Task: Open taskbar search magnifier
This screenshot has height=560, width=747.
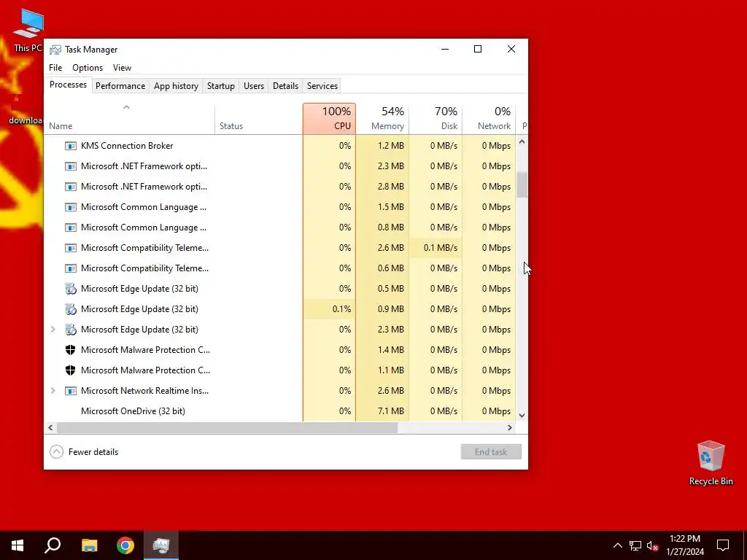Action: (x=53, y=545)
